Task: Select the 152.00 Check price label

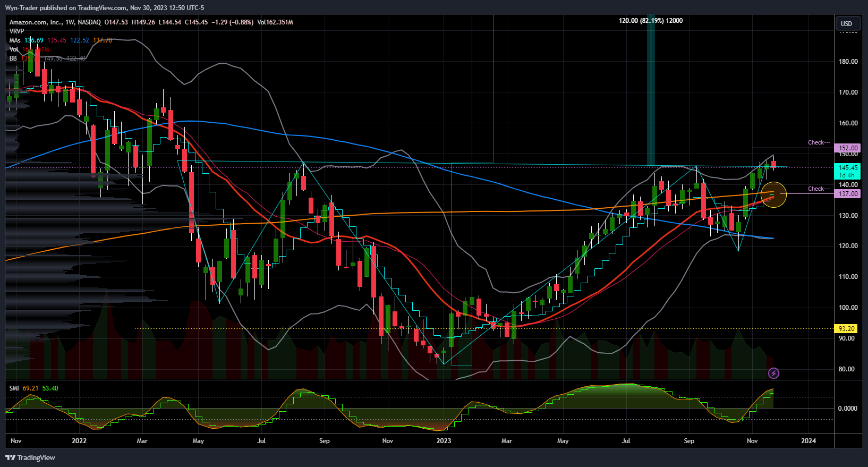Action: pos(848,148)
